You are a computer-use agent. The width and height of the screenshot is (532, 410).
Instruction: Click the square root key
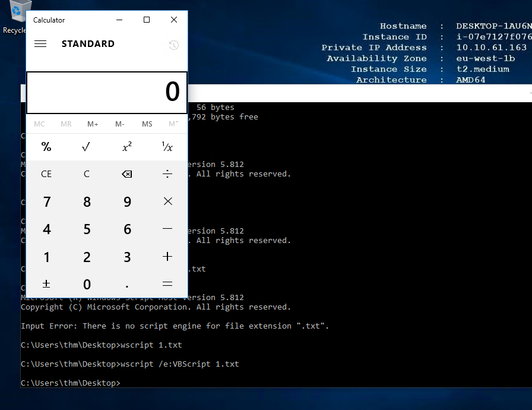click(87, 147)
